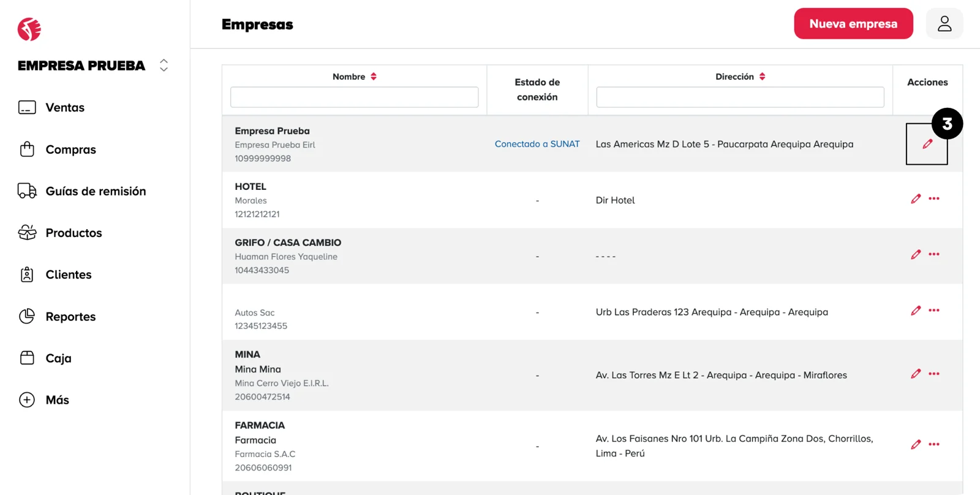
Task: Click the red company logo
Action: coord(29,29)
